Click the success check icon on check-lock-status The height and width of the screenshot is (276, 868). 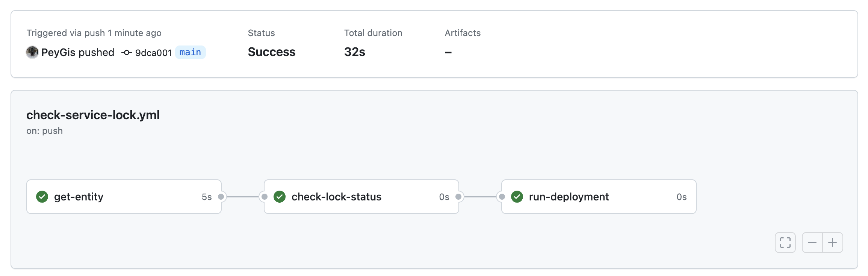(x=280, y=197)
